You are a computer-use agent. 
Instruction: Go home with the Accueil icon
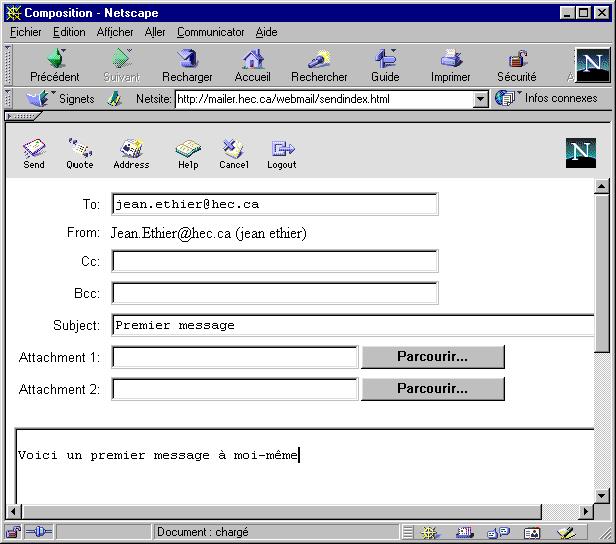253,58
